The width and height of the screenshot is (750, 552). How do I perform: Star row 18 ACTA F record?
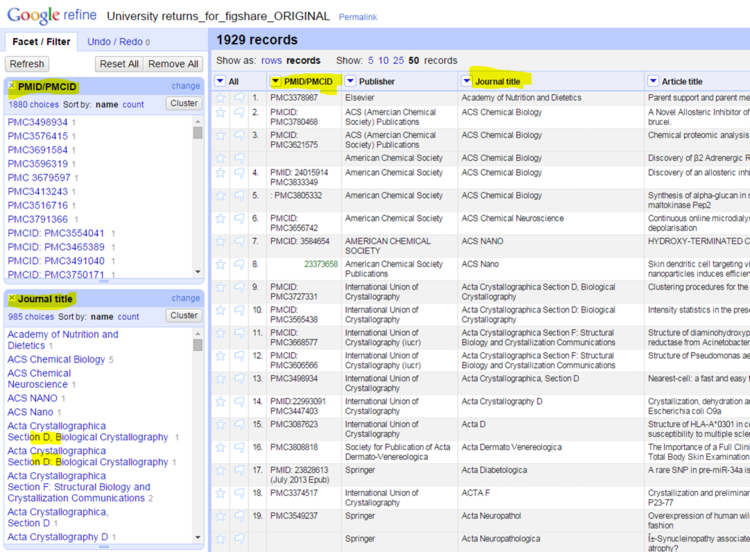220,494
